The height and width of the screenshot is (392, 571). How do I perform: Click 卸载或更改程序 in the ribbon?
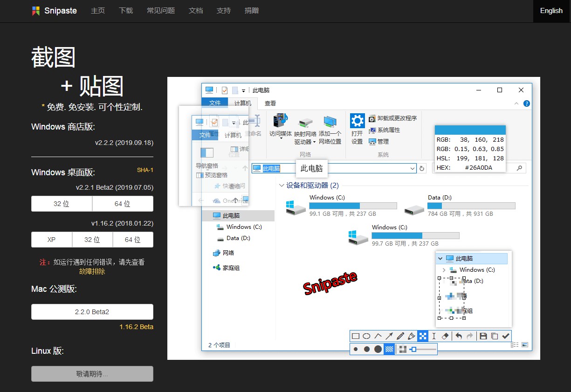pos(392,118)
